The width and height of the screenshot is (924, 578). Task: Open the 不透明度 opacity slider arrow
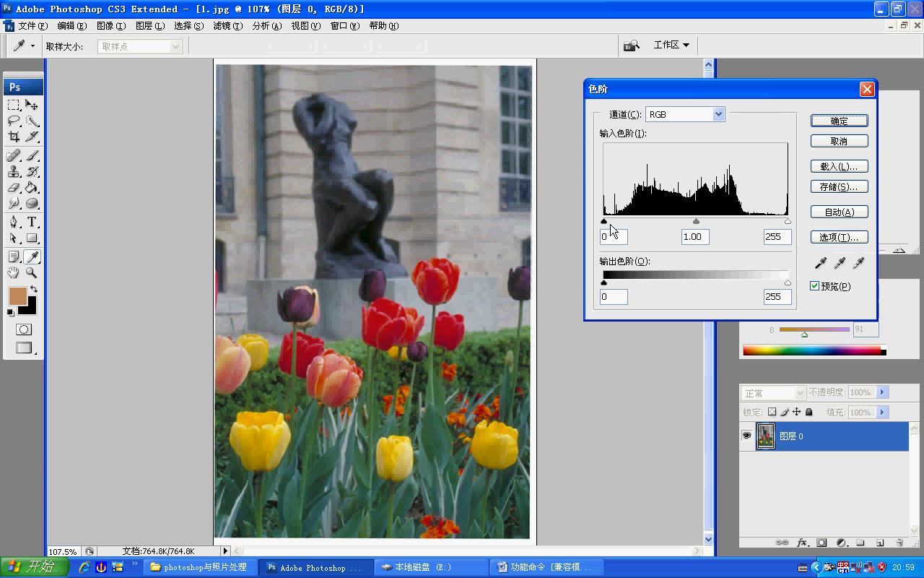tap(881, 392)
